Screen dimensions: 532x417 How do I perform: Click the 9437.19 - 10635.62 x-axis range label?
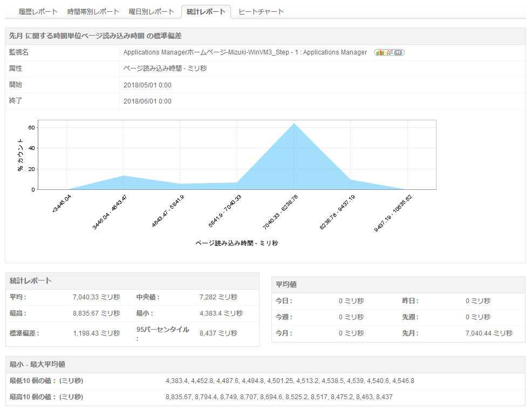(394, 213)
